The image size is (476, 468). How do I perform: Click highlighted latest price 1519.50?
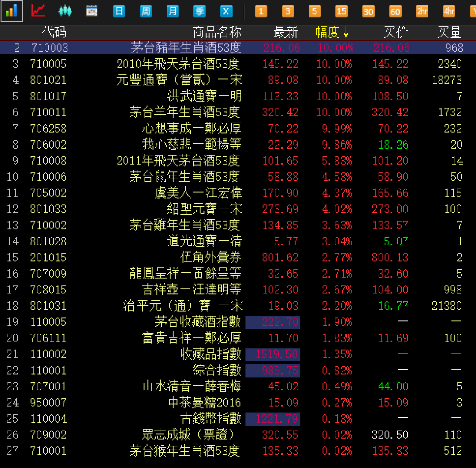click(273, 354)
